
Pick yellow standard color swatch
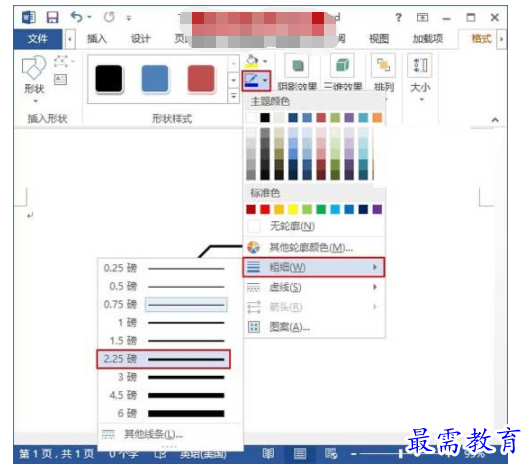[293, 210]
